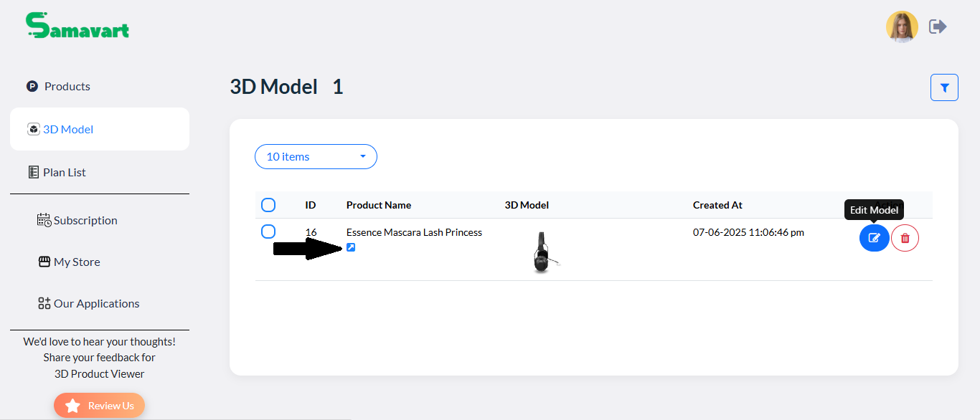Delete the model with the red trash icon
980x420 pixels.
pos(905,238)
